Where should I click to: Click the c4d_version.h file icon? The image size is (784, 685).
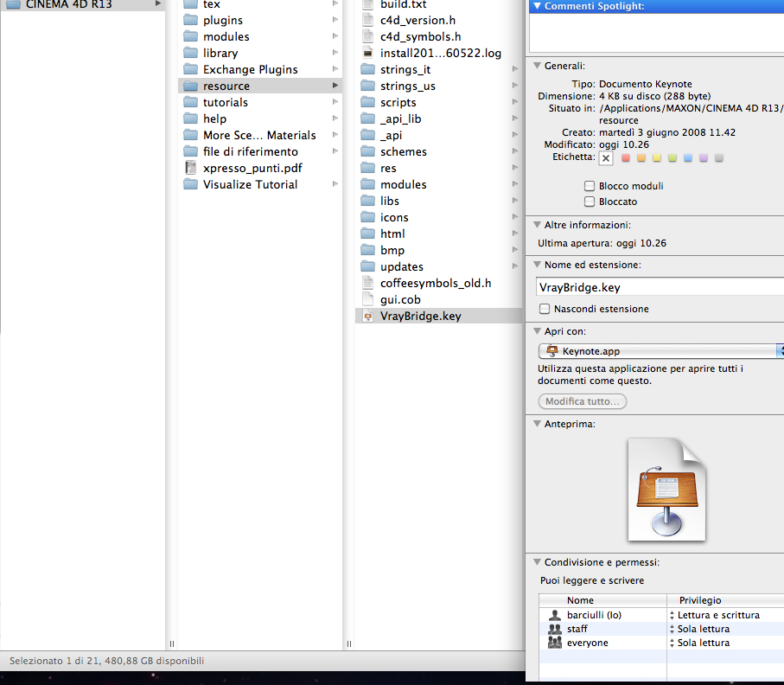coord(368,20)
